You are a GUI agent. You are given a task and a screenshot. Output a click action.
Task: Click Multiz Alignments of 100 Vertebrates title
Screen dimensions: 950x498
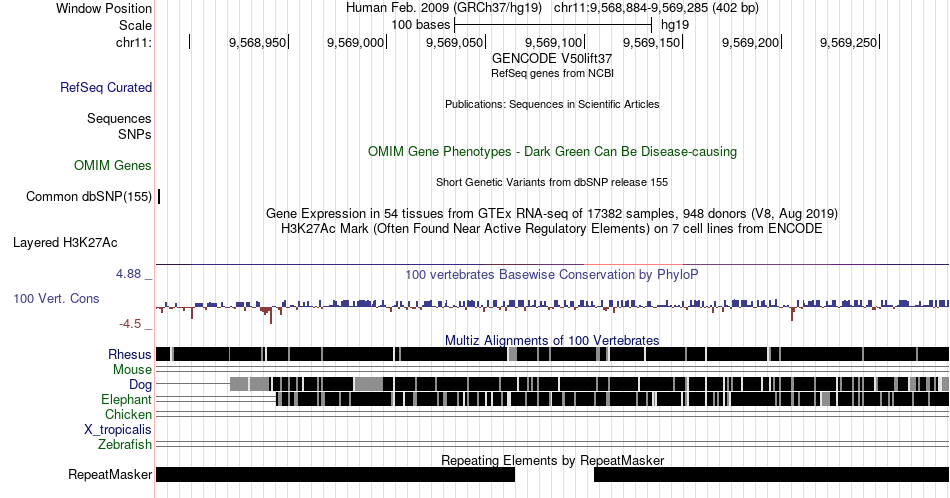552,340
